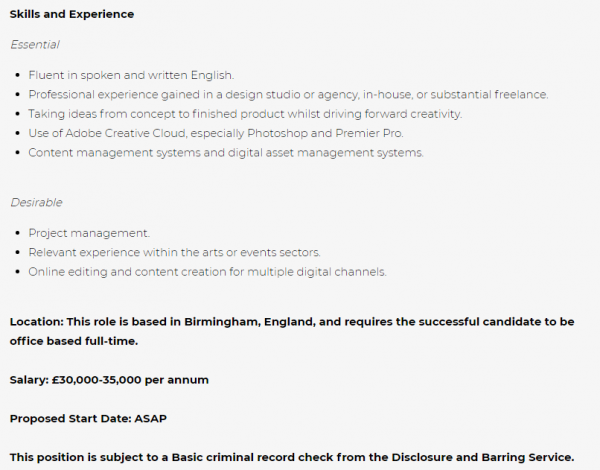Click 'Online editing and content creation' bullet

207,272
